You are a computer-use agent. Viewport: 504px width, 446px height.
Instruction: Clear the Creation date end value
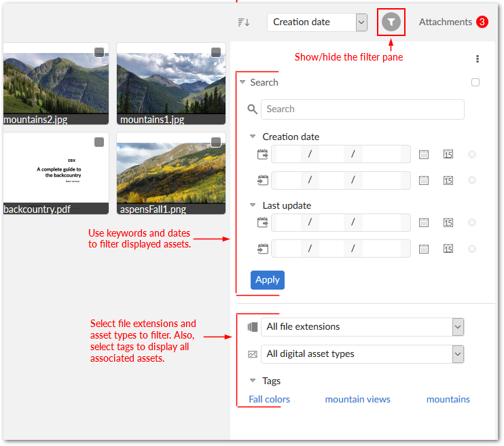click(x=472, y=180)
